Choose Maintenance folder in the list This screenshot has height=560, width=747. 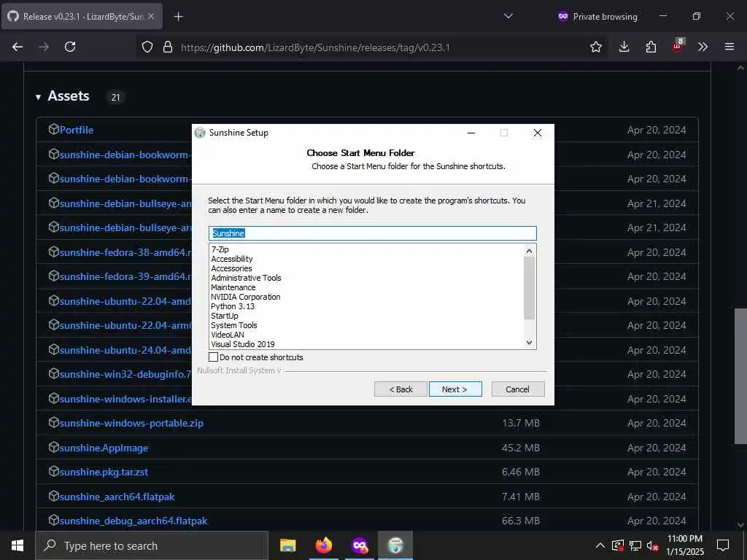(x=233, y=287)
